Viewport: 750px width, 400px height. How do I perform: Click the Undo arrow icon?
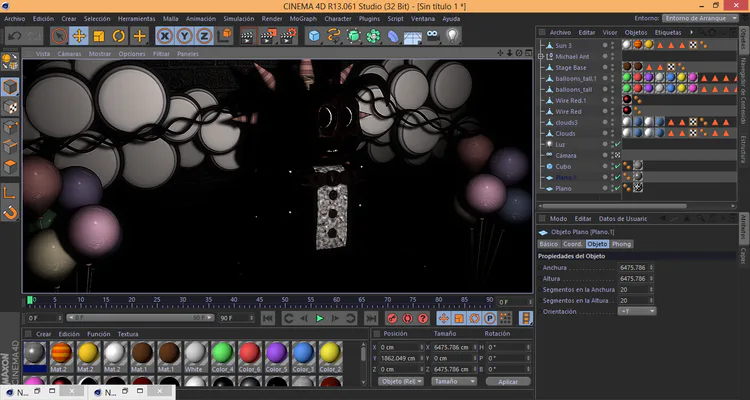coord(14,36)
